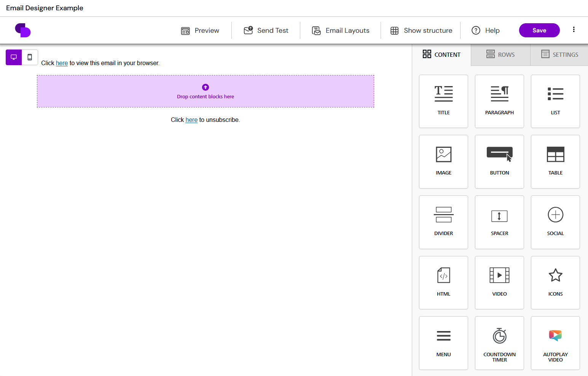Select the Video content block
Screen dimensions: 588x376
(499, 283)
